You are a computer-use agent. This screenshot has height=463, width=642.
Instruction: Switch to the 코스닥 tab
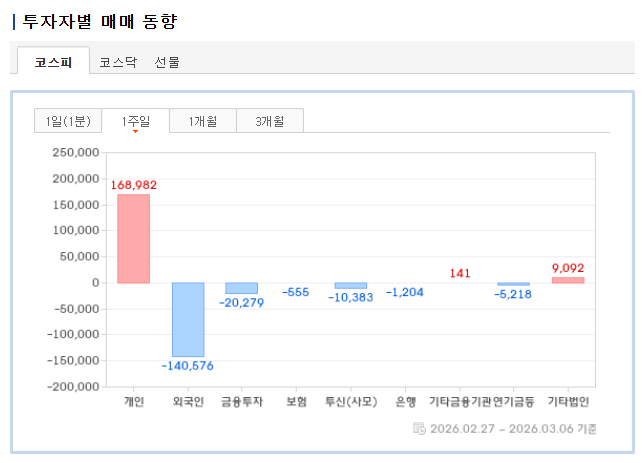(118, 62)
